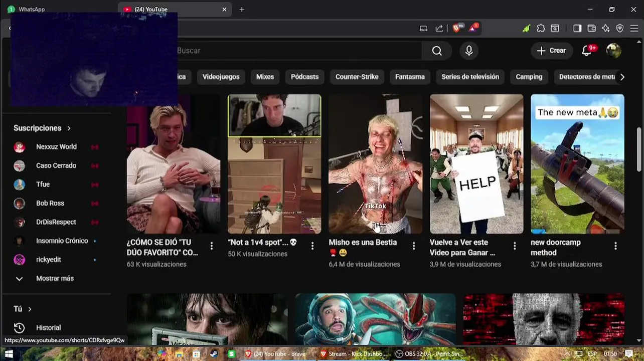The width and height of the screenshot is (644, 361).
Task: Click ESP language indicator in tray
Action: click(592, 354)
